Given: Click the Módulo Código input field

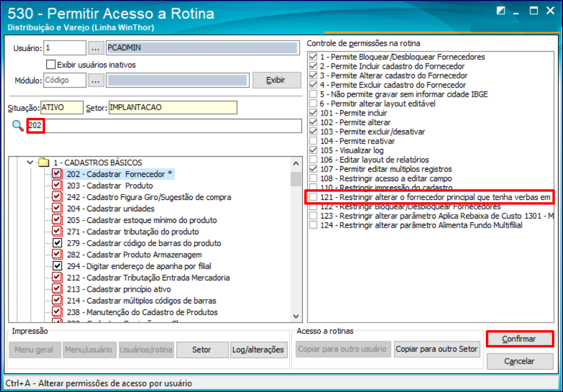Looking at the screenshot, I should click(x=65, y=80).
